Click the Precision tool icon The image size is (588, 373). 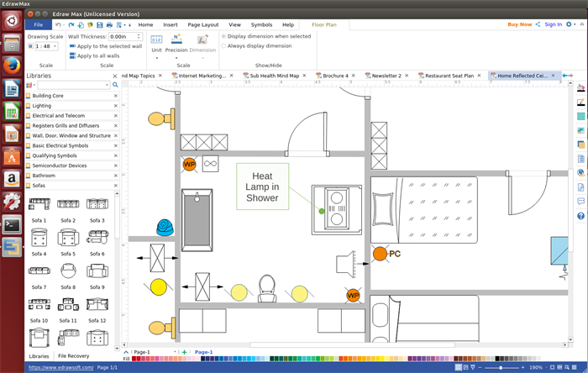(x=176, y=39)
